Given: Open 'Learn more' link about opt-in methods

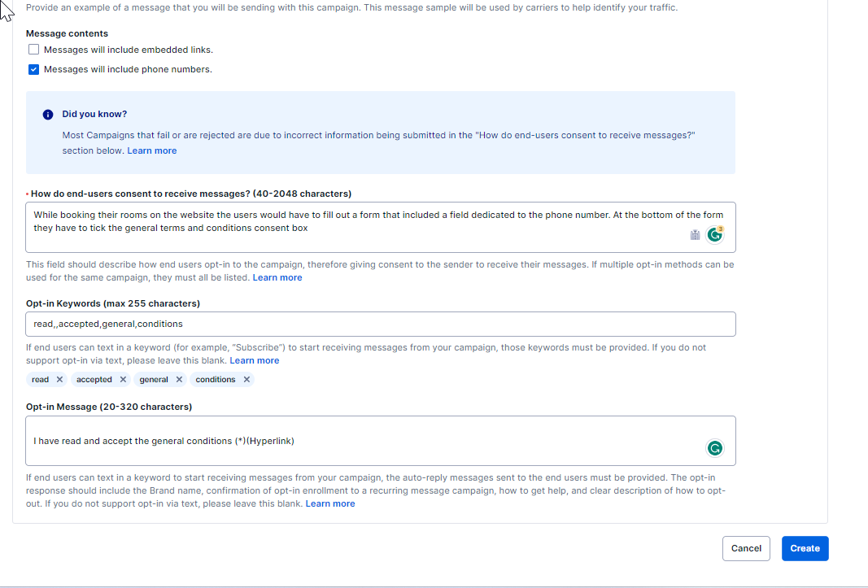Looking at the screenshot, I should [277, 277].
